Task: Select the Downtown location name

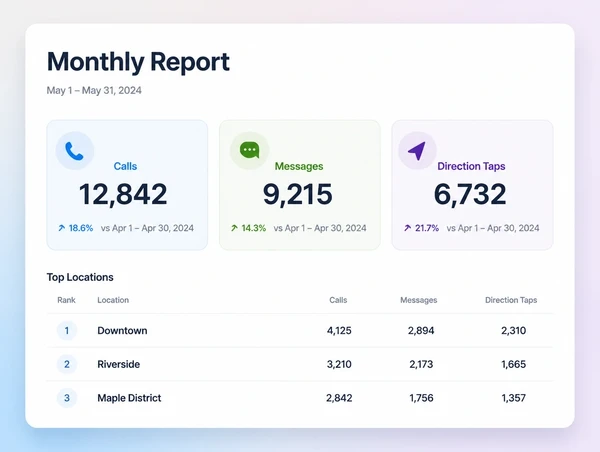Action: [x=122, y=330]
